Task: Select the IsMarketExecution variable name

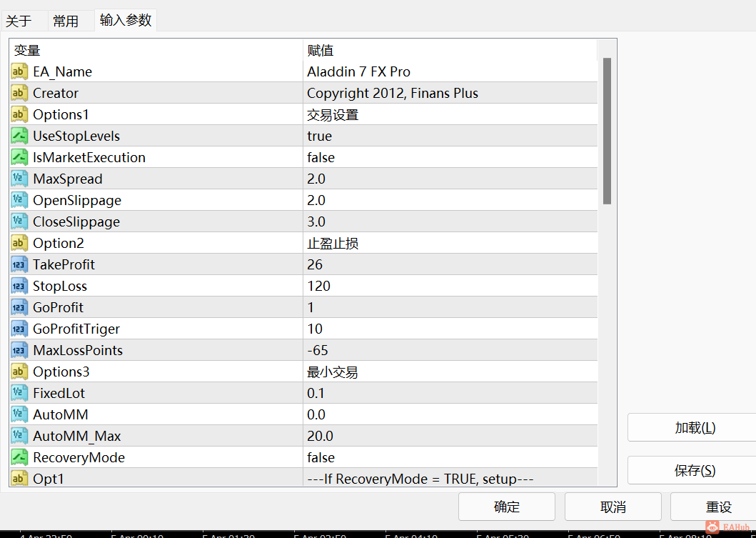Action: [89, 157]
